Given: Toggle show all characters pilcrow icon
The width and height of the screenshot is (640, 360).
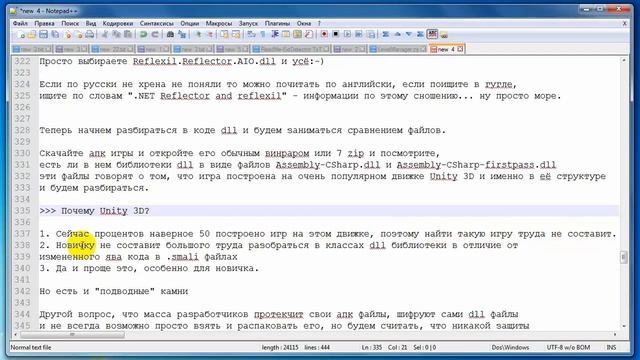Looking at the screenshot, I should [x=263, y=35].
